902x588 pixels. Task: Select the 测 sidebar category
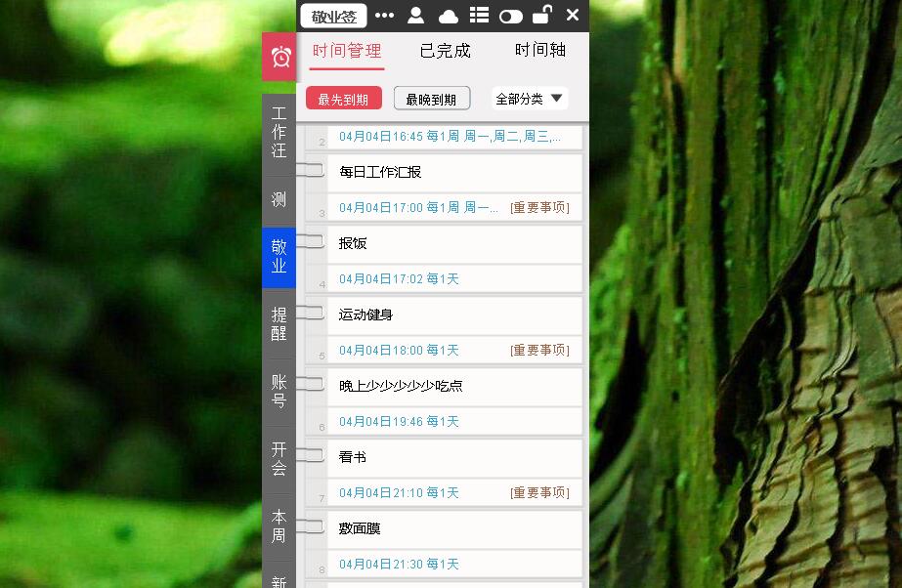(x=279, y=199)
